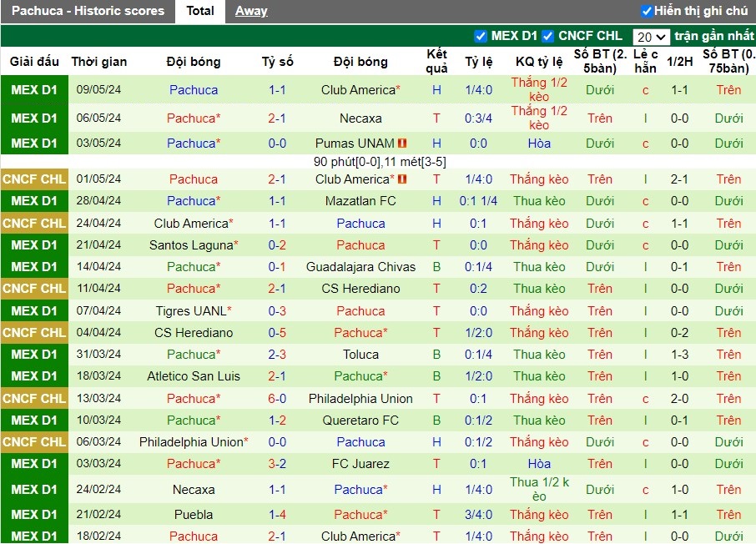
Task: Click the KQ tỷ lệ column header
Action: (x=539, y=61)
